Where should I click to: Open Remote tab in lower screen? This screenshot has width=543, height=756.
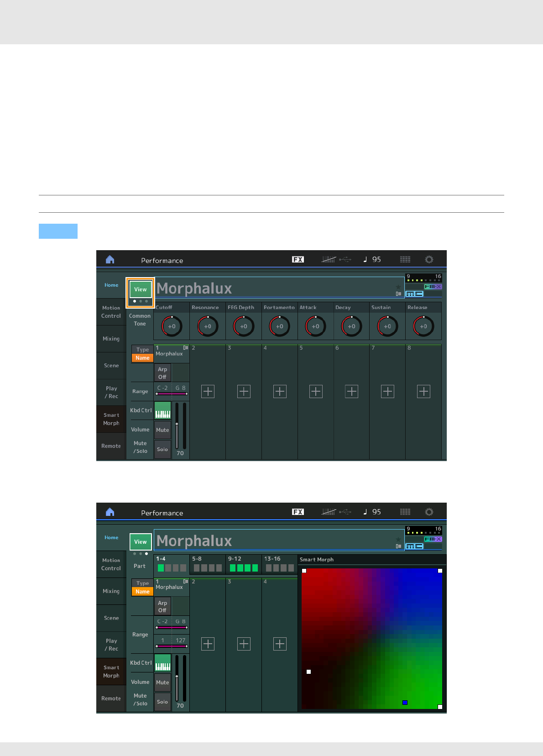click(111, 698)
